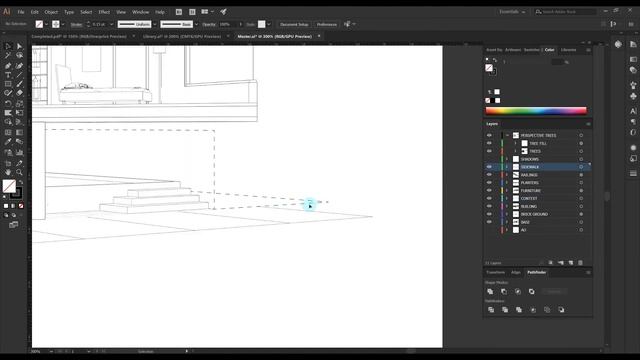The width and height of the screenshot is (640, 360).
Task: Expand the CONTEXT layer
Action: (x=507, y=198)
